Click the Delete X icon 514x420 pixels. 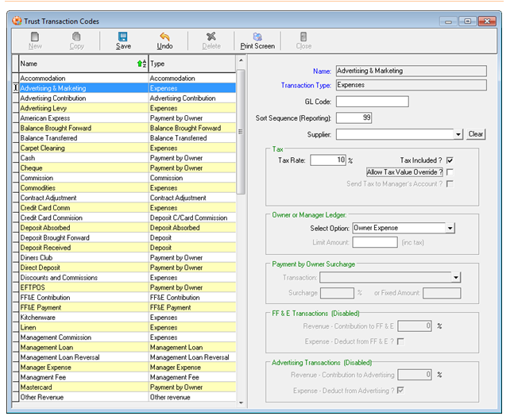(x=211, y=37)
